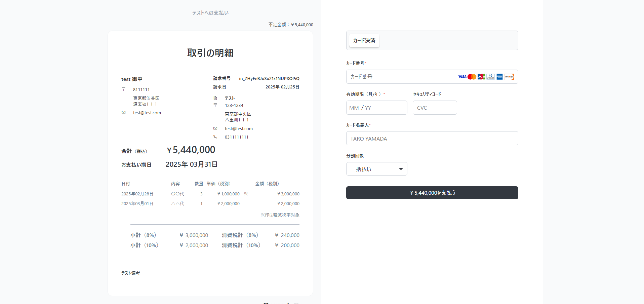
Task: Click the Diners Club card icon
Action: pos(490,77)
